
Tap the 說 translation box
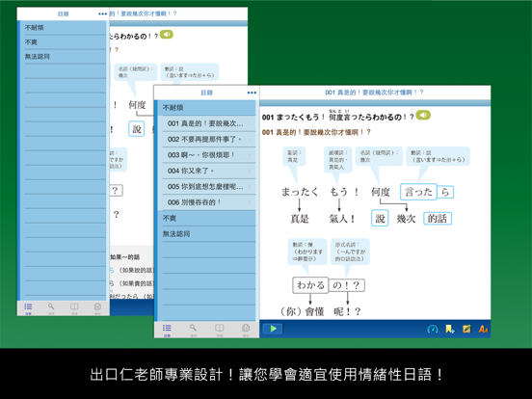[380, 218]
